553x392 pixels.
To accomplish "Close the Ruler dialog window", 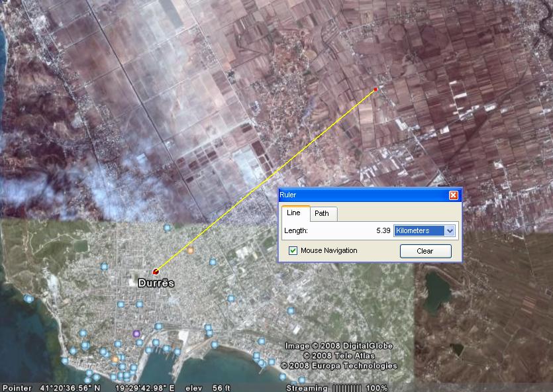I will tap(454, 195).
